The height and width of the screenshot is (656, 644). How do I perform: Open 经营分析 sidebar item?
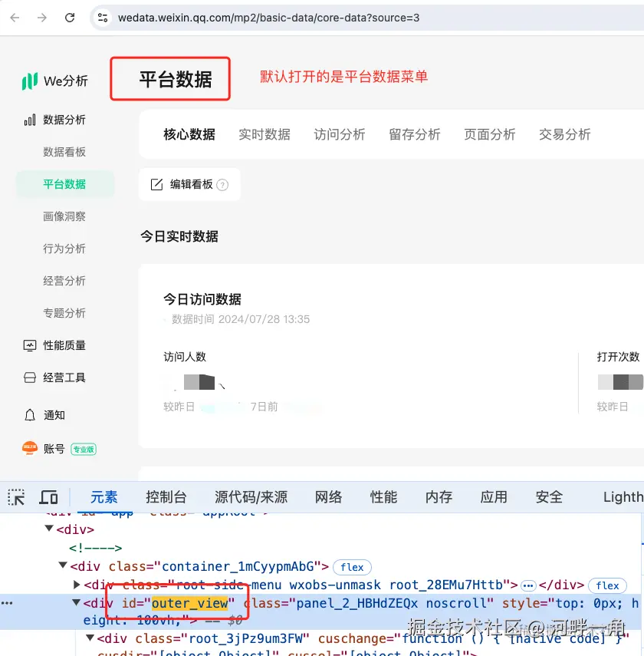coord(64,281)
